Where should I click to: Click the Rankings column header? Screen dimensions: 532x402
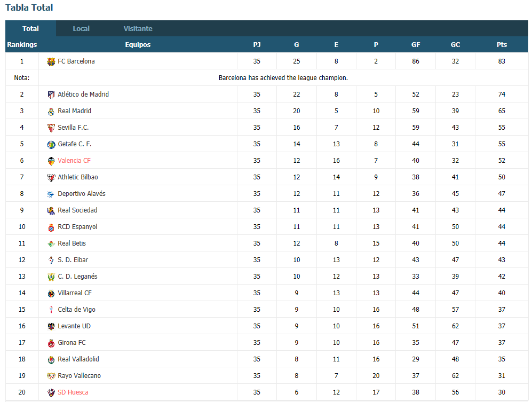click(x=22, y=44)
